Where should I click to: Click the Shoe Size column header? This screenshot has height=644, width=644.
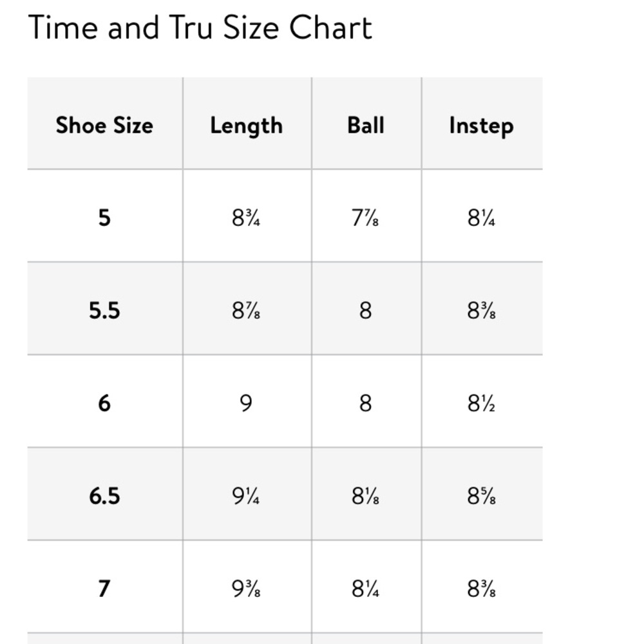pos(104,125)
